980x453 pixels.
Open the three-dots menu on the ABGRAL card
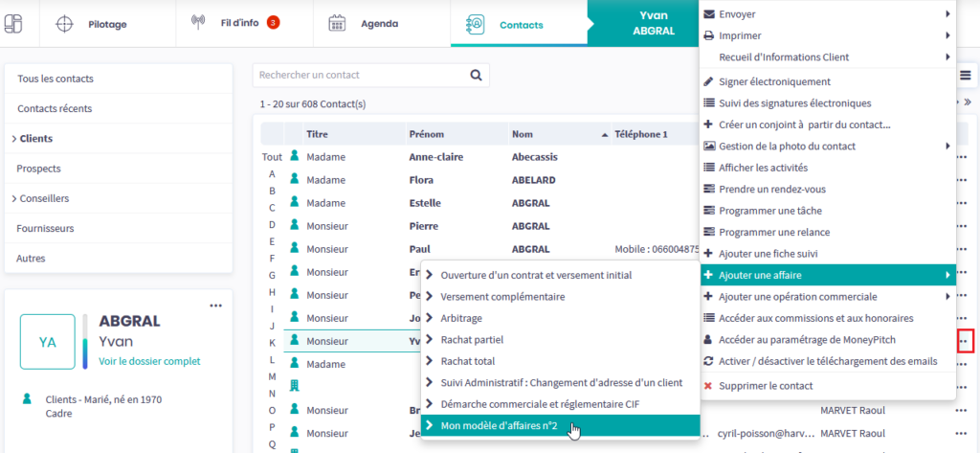click(x=215, y=306)
